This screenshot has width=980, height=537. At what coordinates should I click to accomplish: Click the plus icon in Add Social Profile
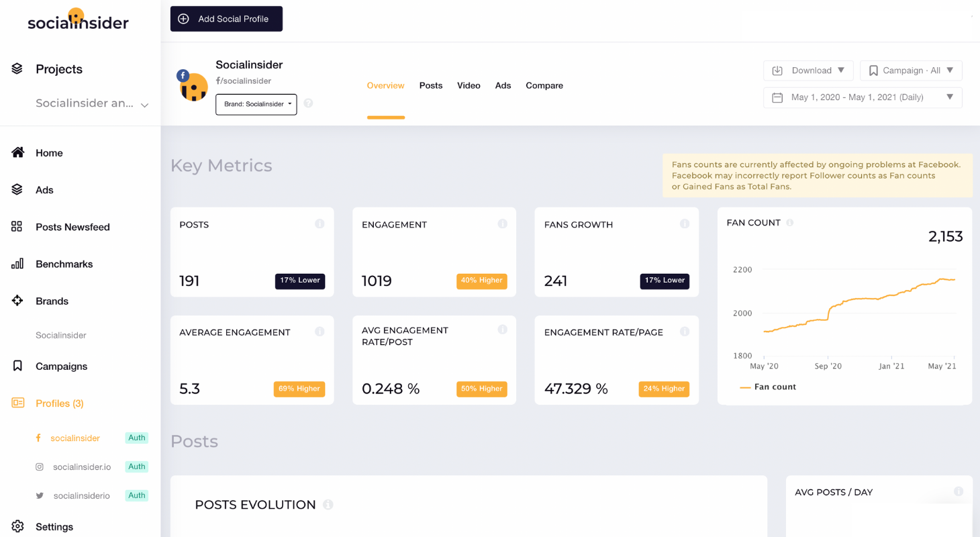183,19
